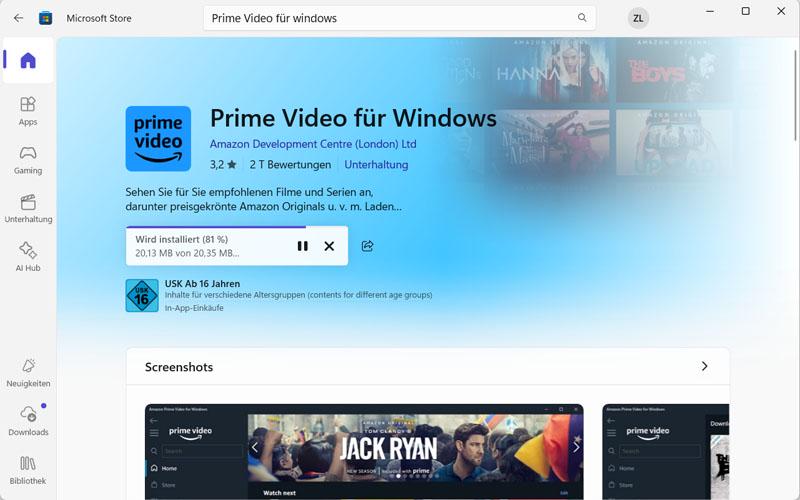Open the Jack Ryan screenshot thumbnail
Image resolution: width=800 pixels, height=500 pixels.
364,452
